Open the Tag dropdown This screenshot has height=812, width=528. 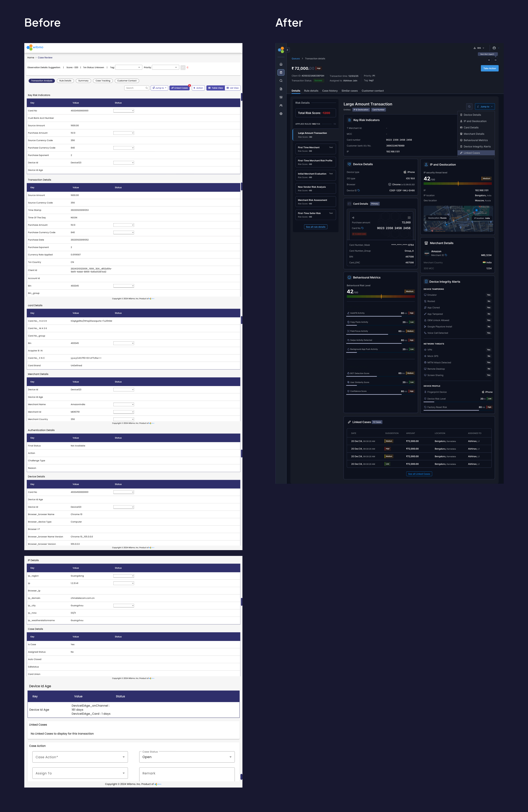[x=129, y=68]
